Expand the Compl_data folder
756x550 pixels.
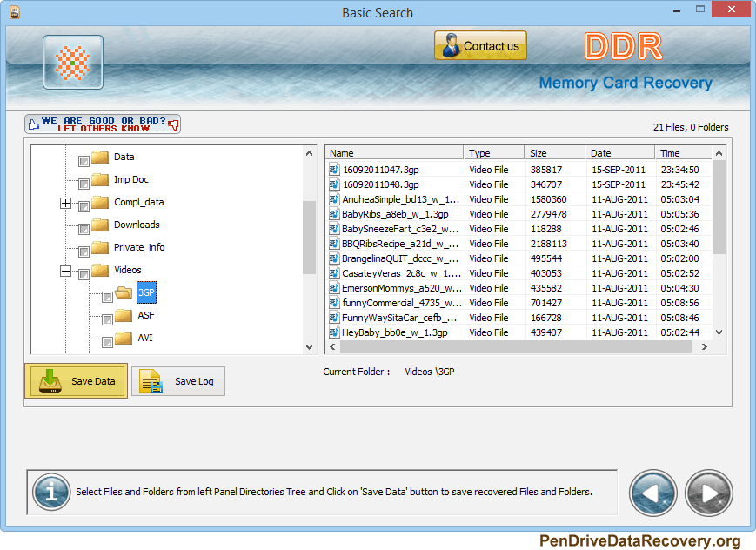click(65, 202)
